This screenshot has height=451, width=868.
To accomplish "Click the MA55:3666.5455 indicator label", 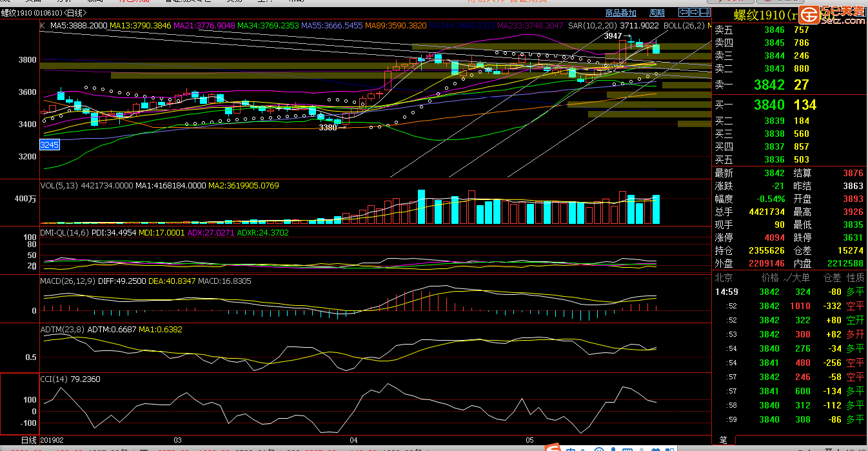I will pos(332,26).
